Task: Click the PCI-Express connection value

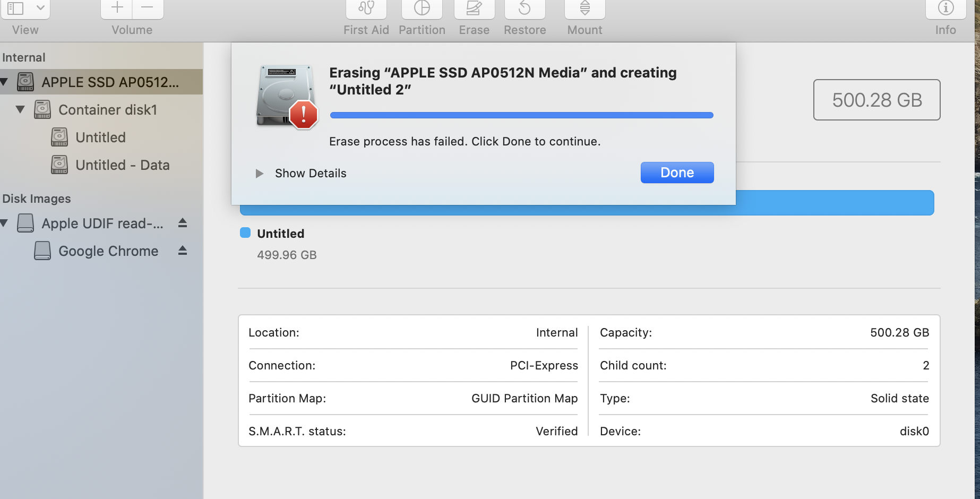Action: point(544,365)
